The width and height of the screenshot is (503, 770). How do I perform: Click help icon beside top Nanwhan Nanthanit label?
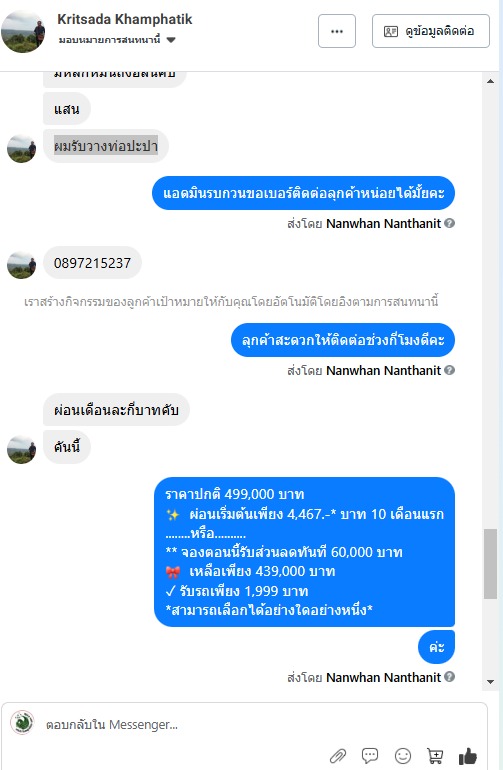pyautogui.click(x=449, y=223)
